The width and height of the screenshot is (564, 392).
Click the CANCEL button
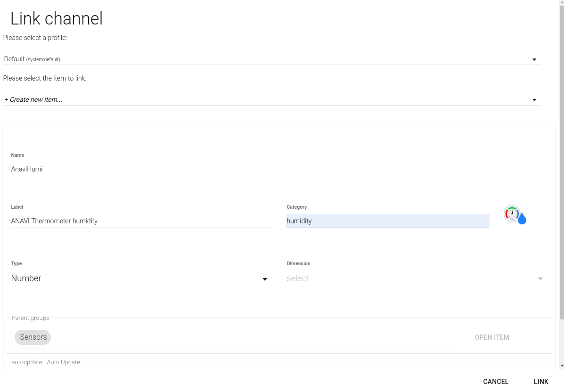(x=496, y=382)
